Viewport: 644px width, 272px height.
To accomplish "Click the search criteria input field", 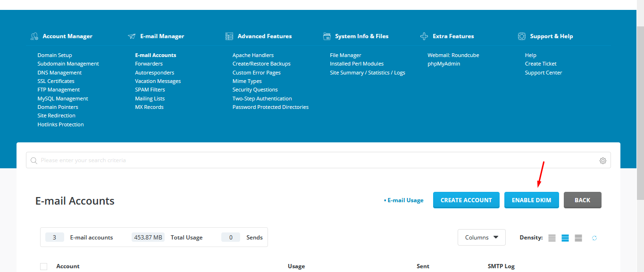I will [x=189, y=160].
